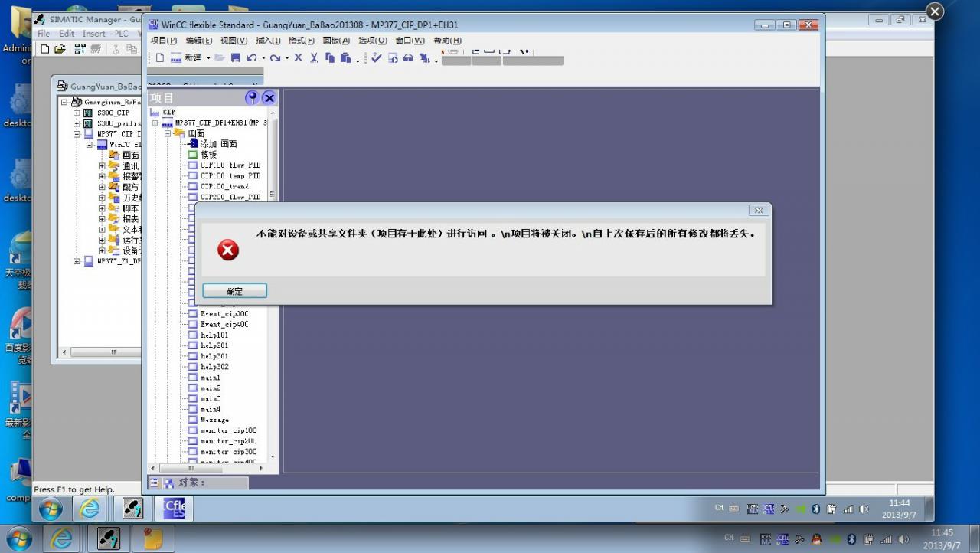The width and height of the screenshot is (980, 553).
Task: Click the paste clipboard icon in WinCC toolbar
Action: (346, 58)
